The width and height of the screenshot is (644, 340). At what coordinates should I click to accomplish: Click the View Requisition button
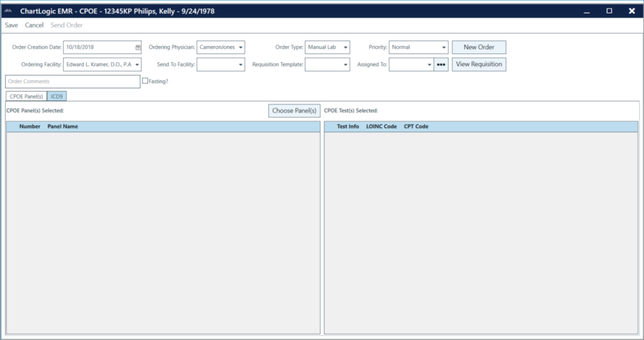tap(479, 65)
